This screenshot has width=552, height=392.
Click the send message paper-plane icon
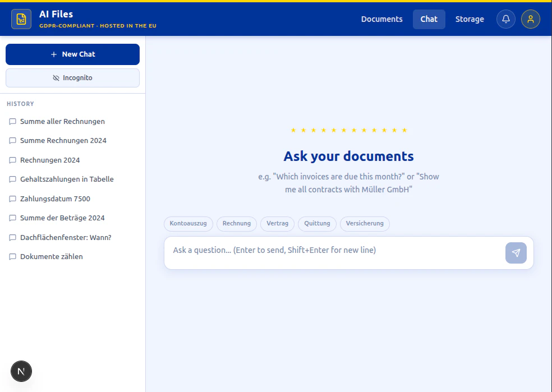[516, 253]
